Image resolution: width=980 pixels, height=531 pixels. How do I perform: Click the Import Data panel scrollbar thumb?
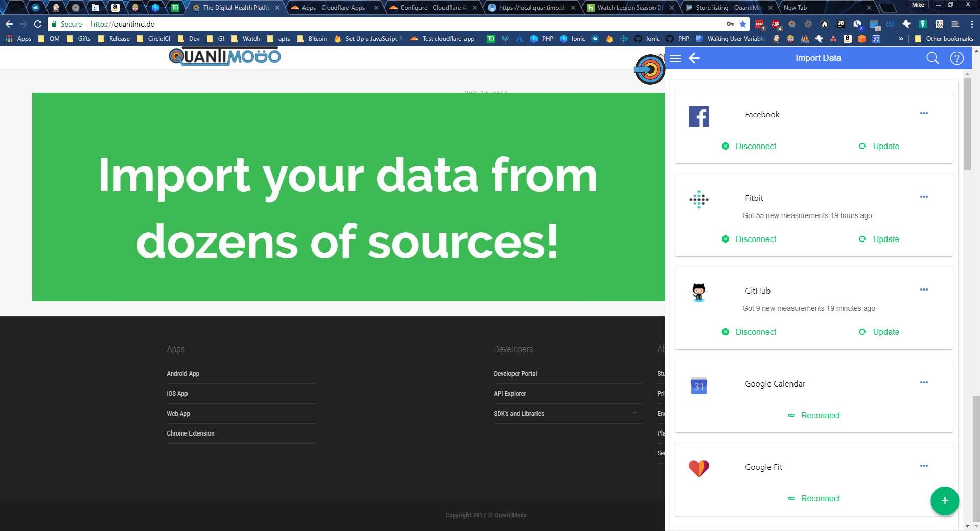pyautogui.click(x=967, y=124)
